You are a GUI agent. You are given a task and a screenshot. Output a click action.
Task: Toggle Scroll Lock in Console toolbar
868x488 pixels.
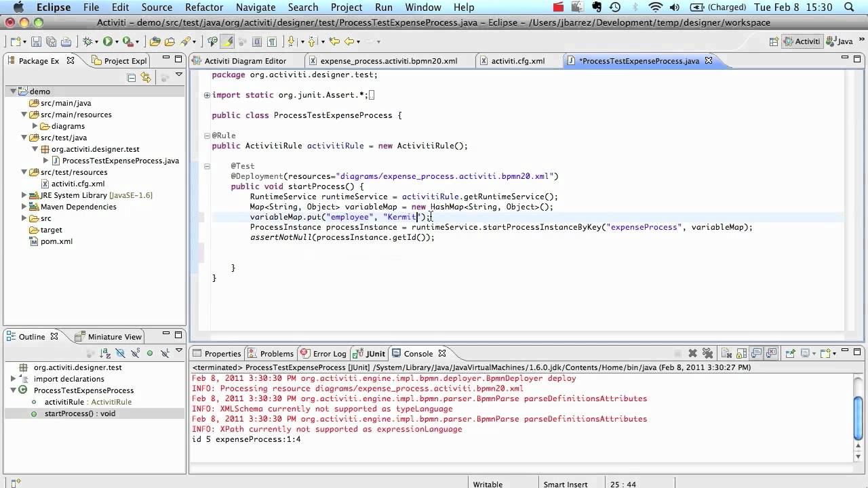(x=741, y=353)
